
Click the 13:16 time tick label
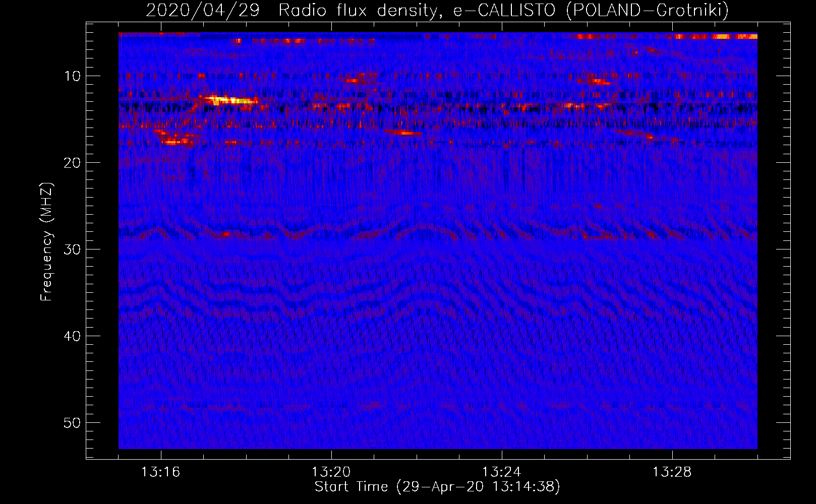pos(161,472)
